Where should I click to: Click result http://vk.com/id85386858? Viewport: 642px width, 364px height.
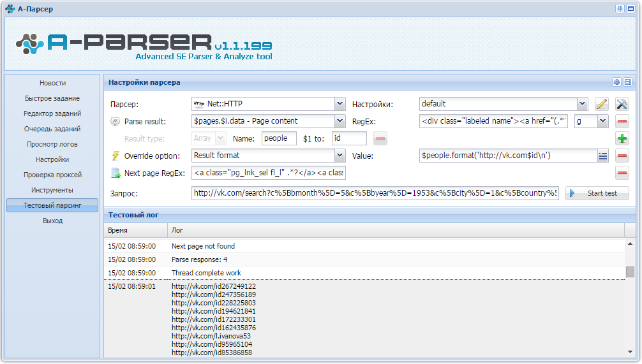[x=212, y=353]
